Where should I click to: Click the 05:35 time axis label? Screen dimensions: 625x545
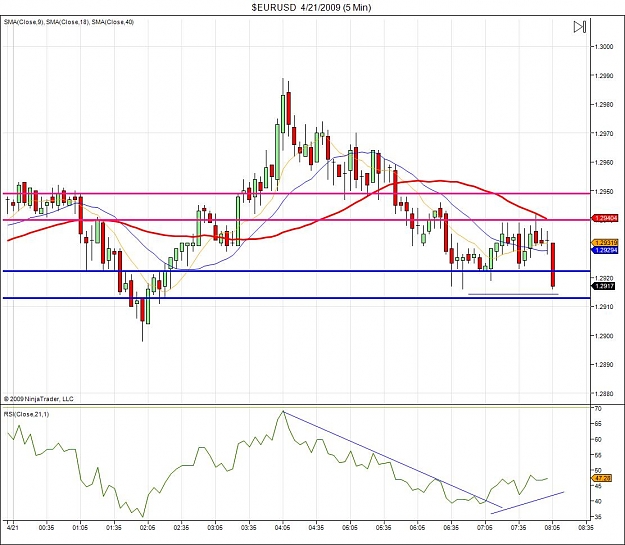coord(384,527)
